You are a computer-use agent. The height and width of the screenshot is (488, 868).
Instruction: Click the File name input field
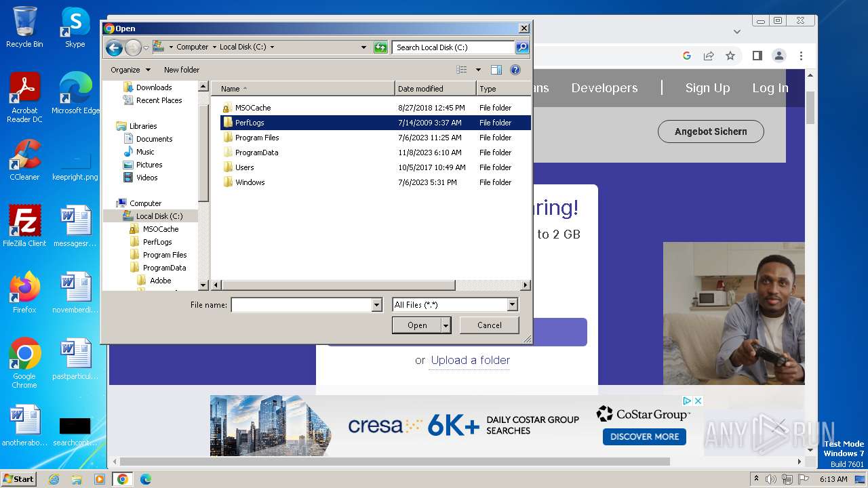(302, 306)
